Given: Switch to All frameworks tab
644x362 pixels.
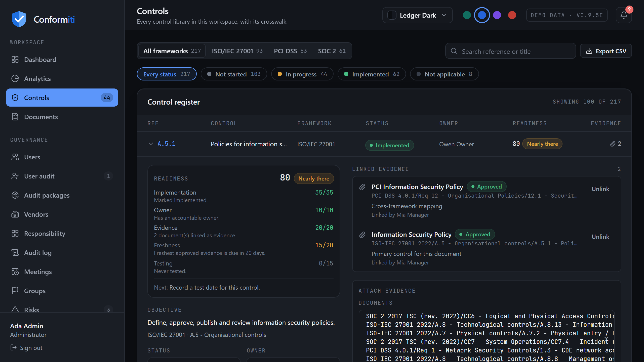Looking at the screenshot, I should click(172, 51).
